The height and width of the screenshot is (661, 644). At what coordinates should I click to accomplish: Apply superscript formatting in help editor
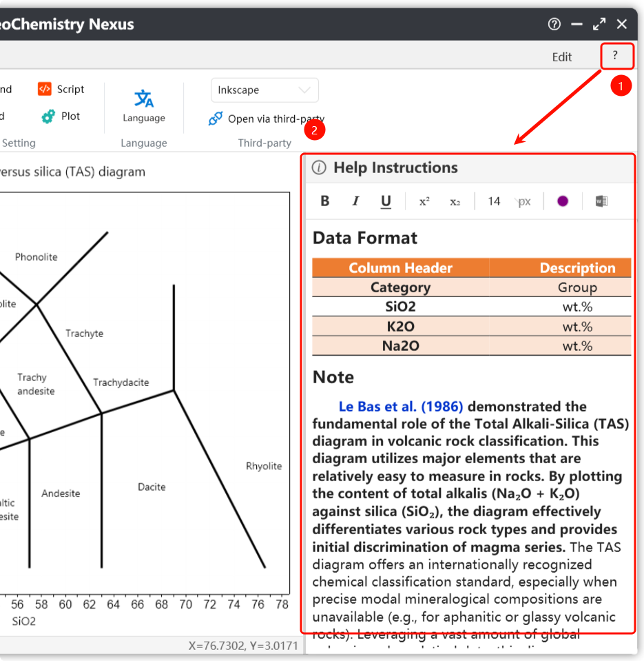click(424, 201)
